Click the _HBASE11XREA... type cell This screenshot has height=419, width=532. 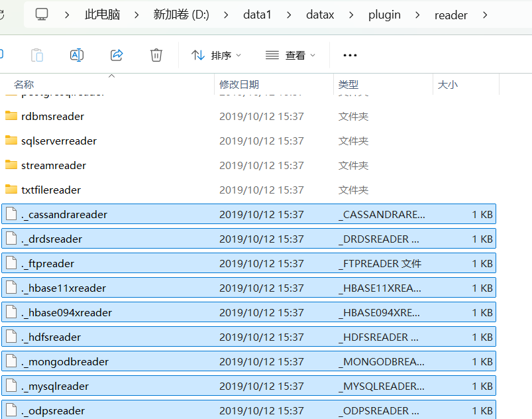click(x=380, y=288)
